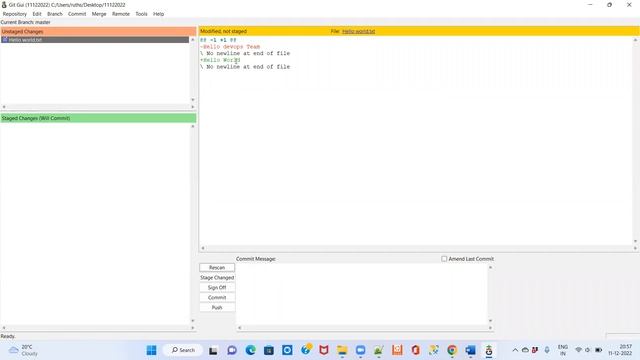Click the down arrow of Unstaged Changes scrollbar
640x360 pixels.
click(193, 100)
